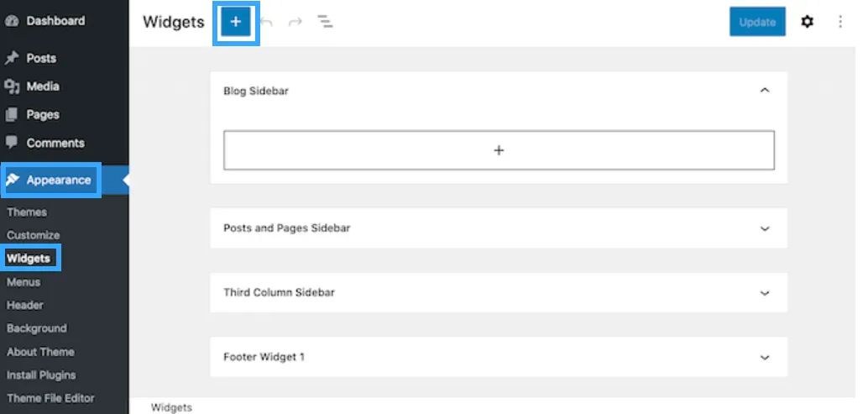Click Footer Widget 1 title
The width and height of the screenshot is (868, 414).
[x=264, y=357]
